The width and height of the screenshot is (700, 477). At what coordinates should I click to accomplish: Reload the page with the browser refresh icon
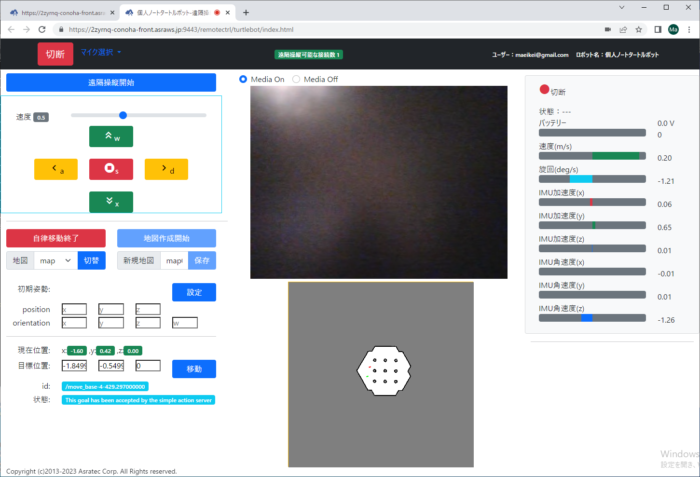click(x=42, y=30)
